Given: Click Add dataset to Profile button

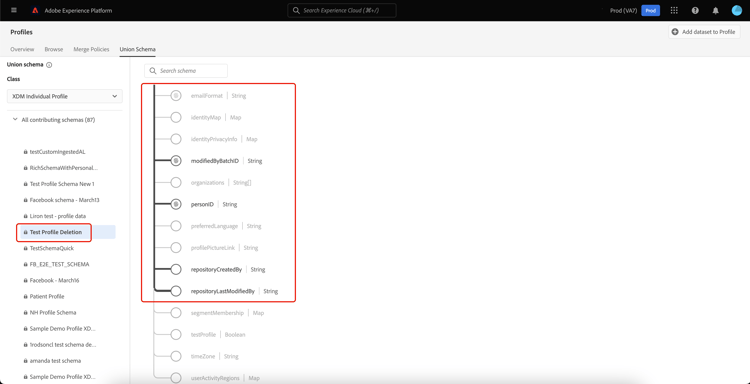Looking at the screenshot, I should (704, 32).
